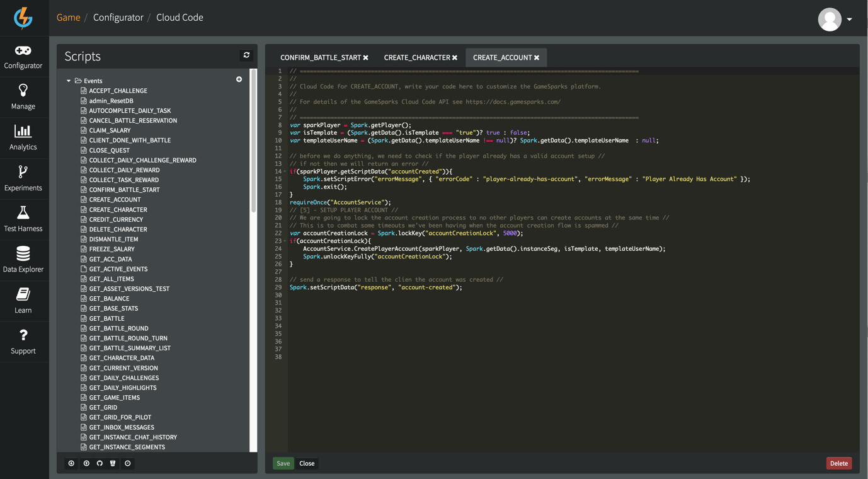This screenshot has width=868, height=479.
Task: Open the CLIENT_DONE_WITH_BATTLE script
Action: click(x=130, y=140)
